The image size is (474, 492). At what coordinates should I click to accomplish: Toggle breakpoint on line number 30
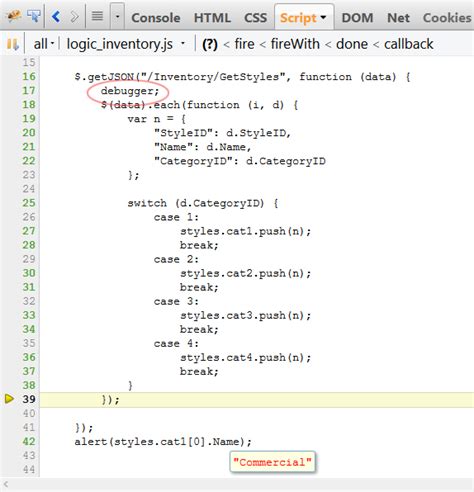29,273
